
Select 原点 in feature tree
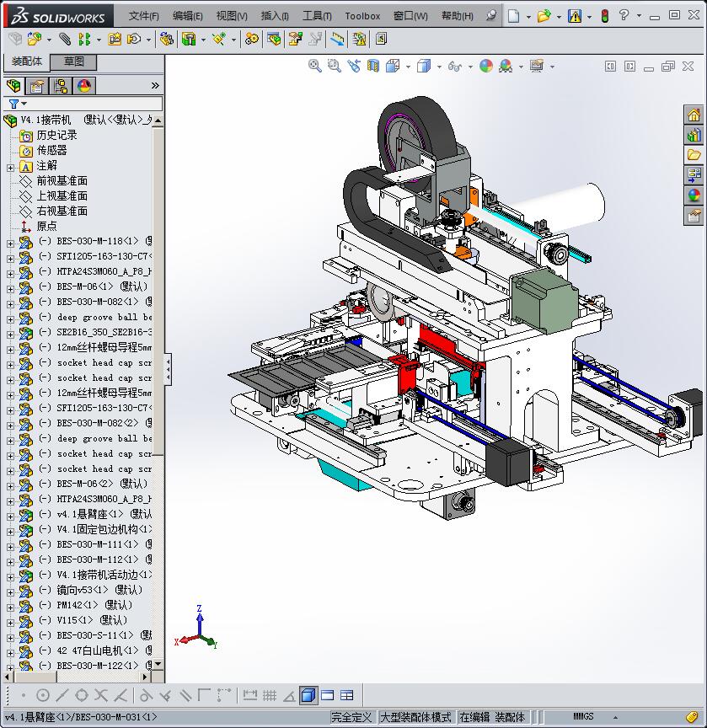(x=46, y=226)
